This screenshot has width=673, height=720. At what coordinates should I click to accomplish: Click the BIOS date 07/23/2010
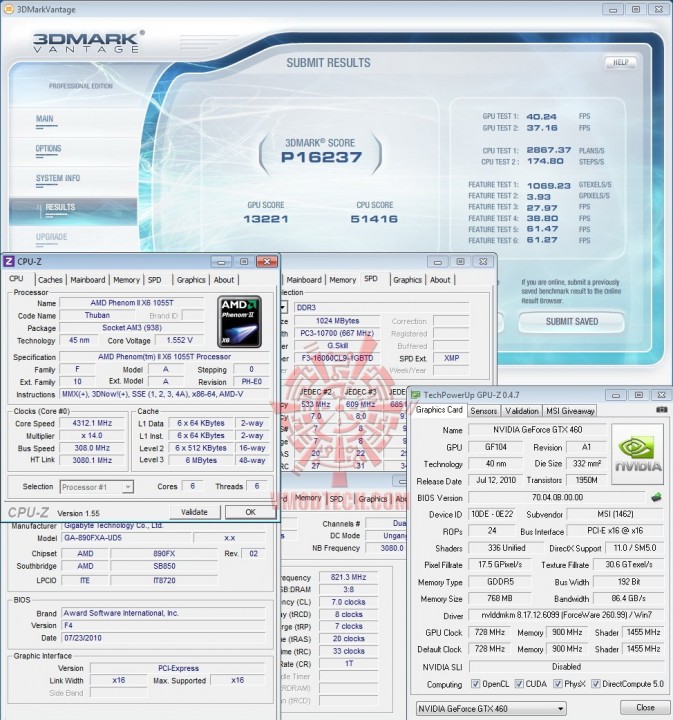pyautogui.click(x=163, y=638)
